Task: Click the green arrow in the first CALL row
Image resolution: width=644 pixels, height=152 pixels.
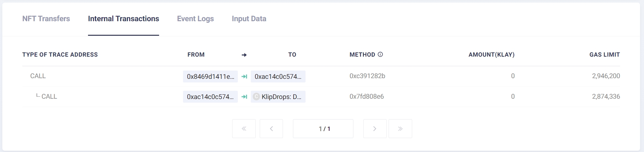Action: click(x=244, y=76)
